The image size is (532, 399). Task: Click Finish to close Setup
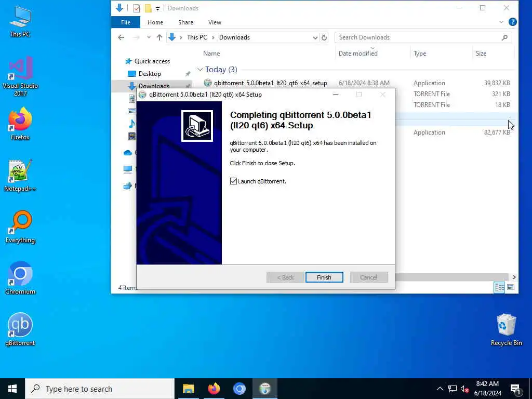point(324,277)
